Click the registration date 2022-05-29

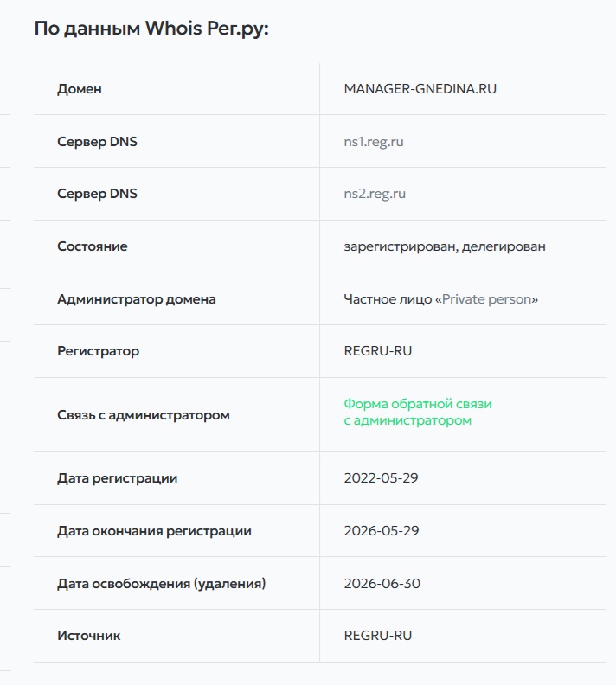(382, 478)
